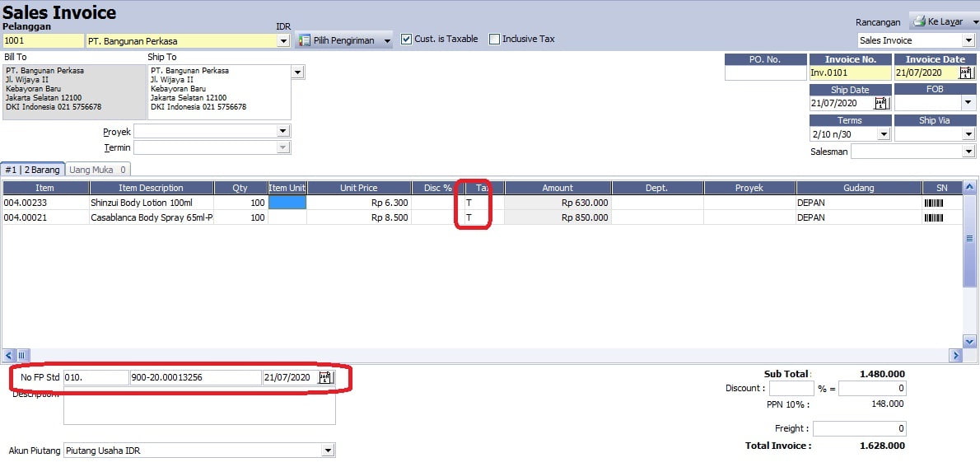Viewport: 980px width, 467px height.
Task: Expand the Terms 2/10 n/30 dropdown
Action: (884, 133)
